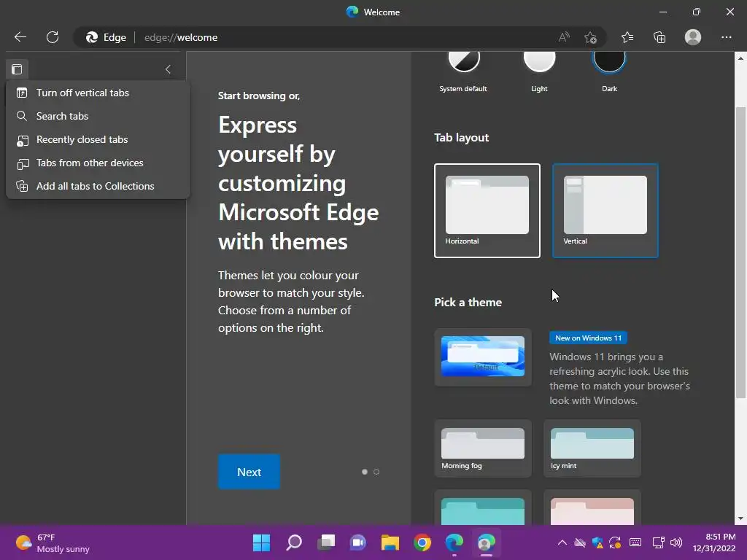Screen dimensions: 747x560
Task: Click the tab actions menu icon
Action: 17,69
